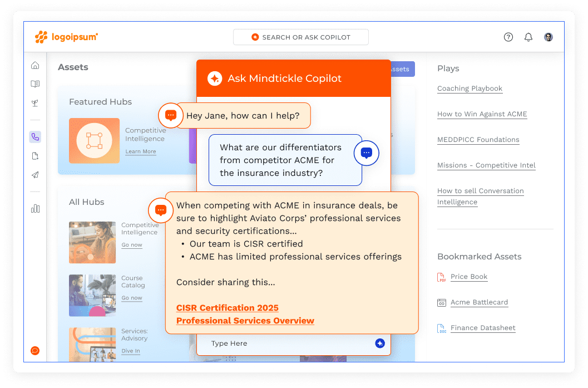
Task: Open the Professional Services Overview link
Action: 245,321
